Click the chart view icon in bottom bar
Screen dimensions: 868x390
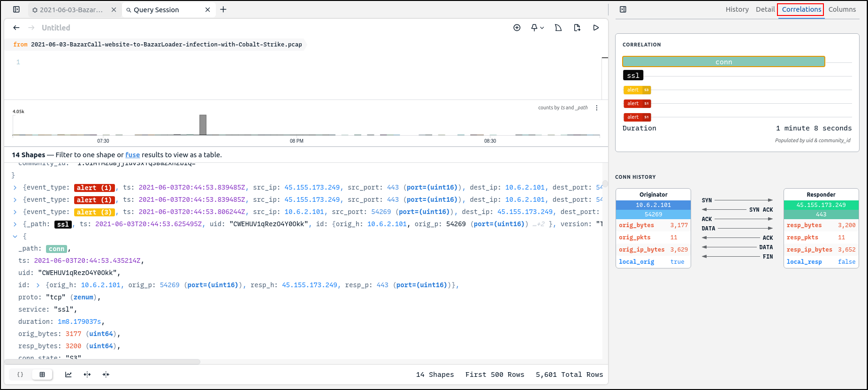[x=69, y=375]
